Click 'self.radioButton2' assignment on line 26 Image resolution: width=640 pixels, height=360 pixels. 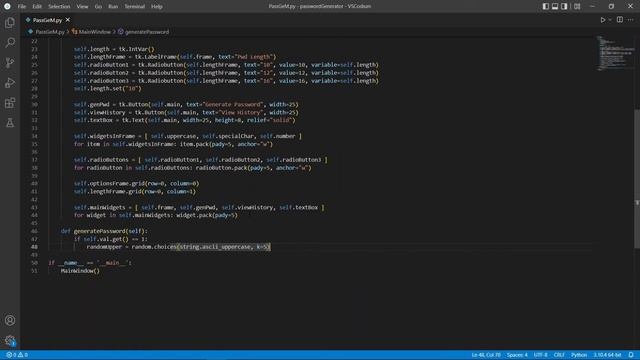pos(101,73)
